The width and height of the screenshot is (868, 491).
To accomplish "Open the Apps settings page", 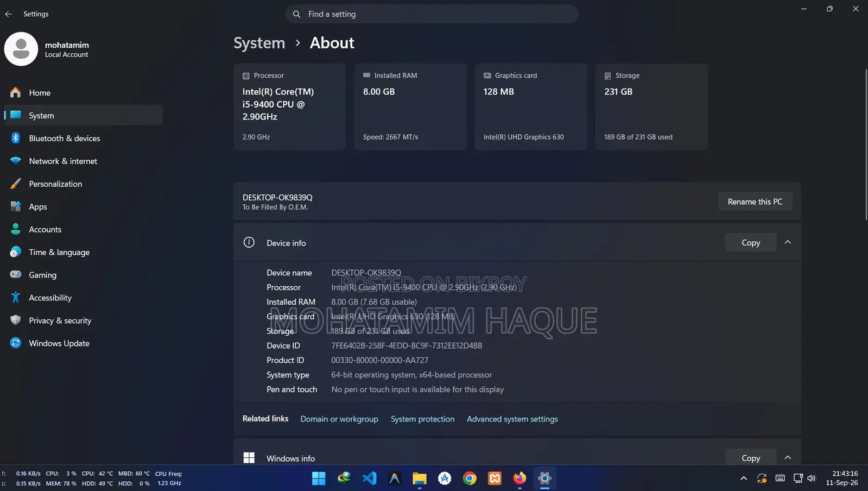I will click(x=84, y=207).
